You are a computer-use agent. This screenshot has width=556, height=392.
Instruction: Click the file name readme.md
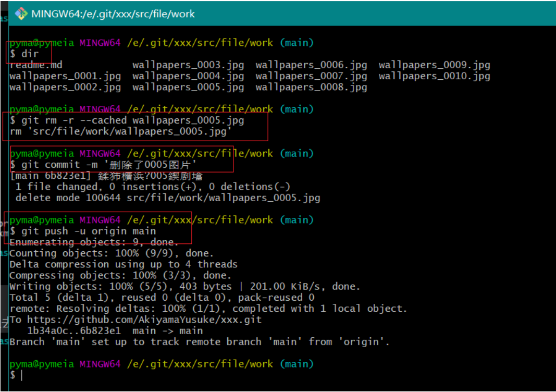(x=36, y=65)
